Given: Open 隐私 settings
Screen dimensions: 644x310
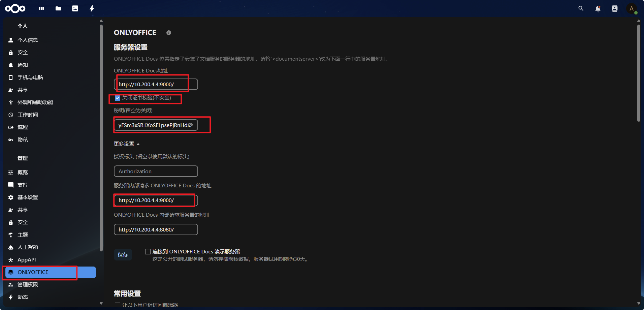Looking at the screenshot, I should 51,140.
